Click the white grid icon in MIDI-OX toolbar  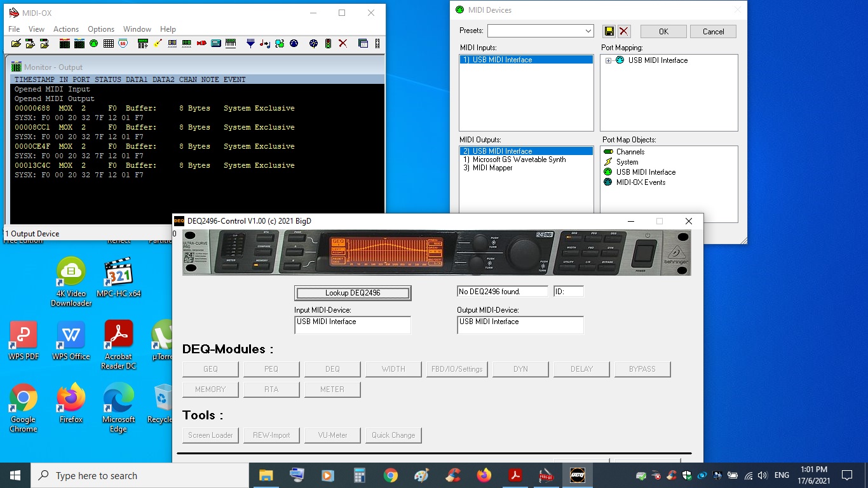click(109, 44)
